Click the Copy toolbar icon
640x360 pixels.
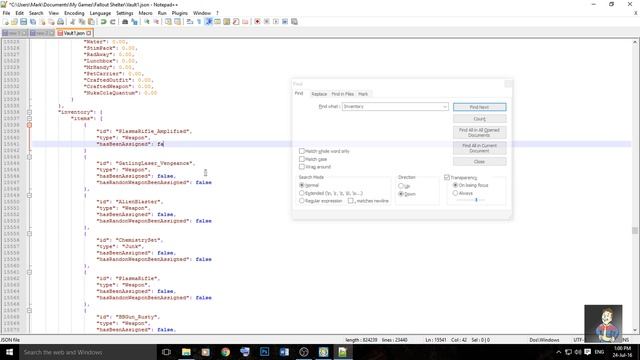click(82, 22)
